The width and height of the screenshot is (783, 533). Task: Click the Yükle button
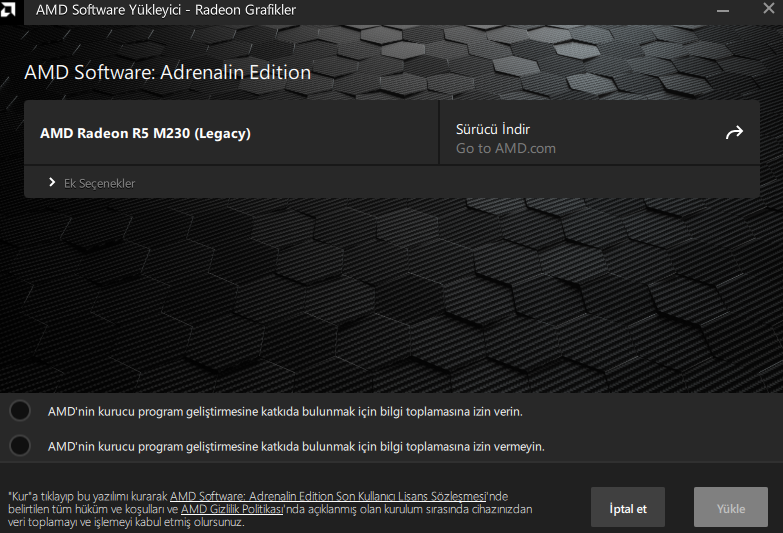coord(731,507)
